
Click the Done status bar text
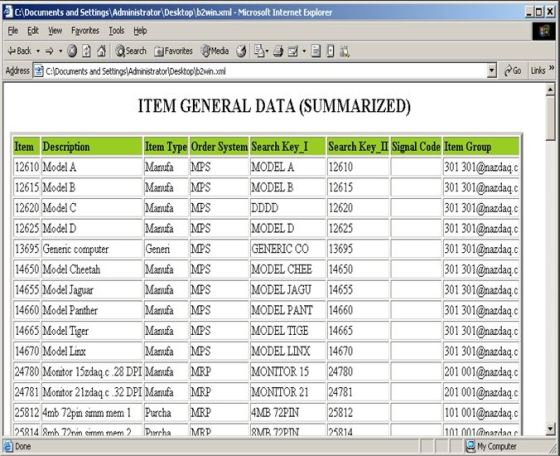[23, 446]
